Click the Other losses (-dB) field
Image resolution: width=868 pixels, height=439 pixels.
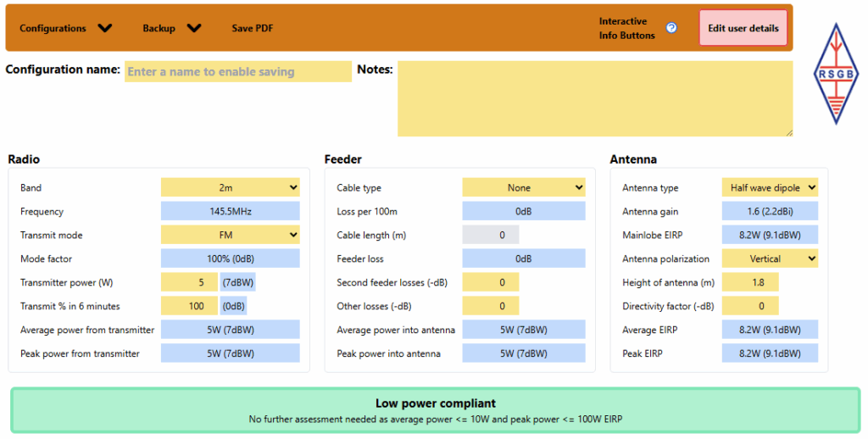pos(490,306)
